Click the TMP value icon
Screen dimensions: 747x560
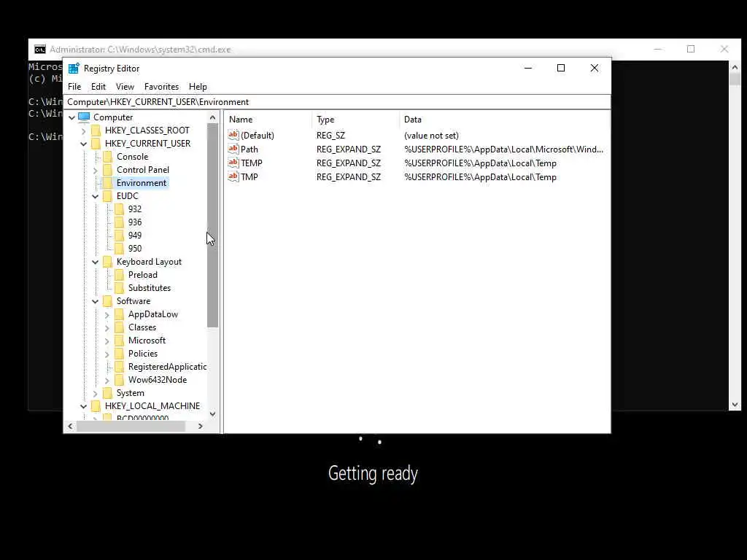233,176
